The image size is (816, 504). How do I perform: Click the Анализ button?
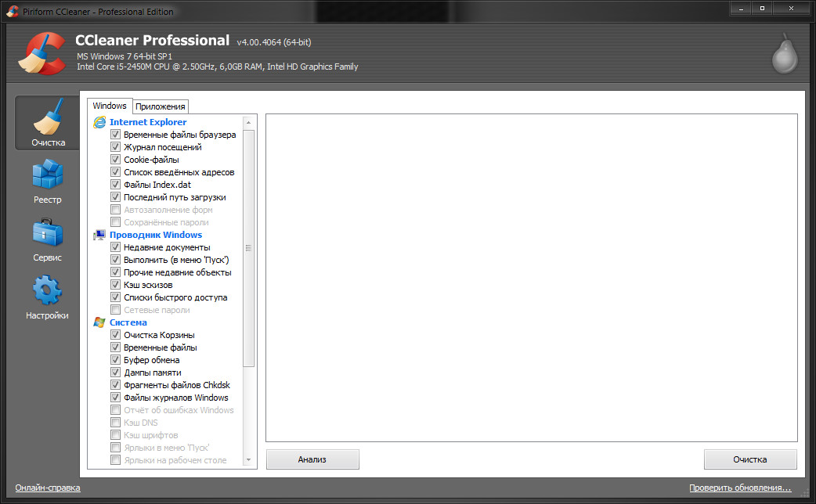pos(312,459)
